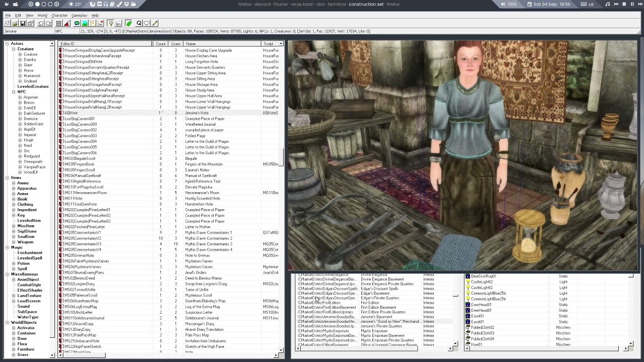Image resolution: width=644 pixels, height=362 pixels.
Task: Click the Redo toolbar icon
Action: (48, 23)
